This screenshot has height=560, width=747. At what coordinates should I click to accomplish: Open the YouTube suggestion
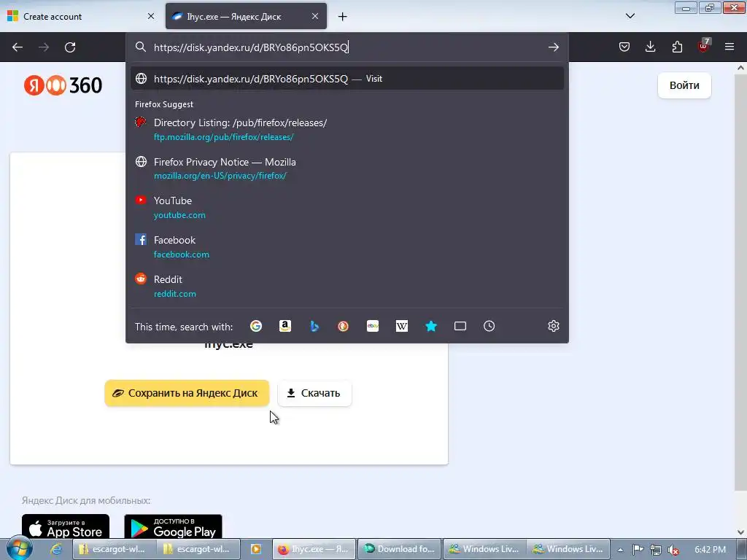tap(347, 208)
